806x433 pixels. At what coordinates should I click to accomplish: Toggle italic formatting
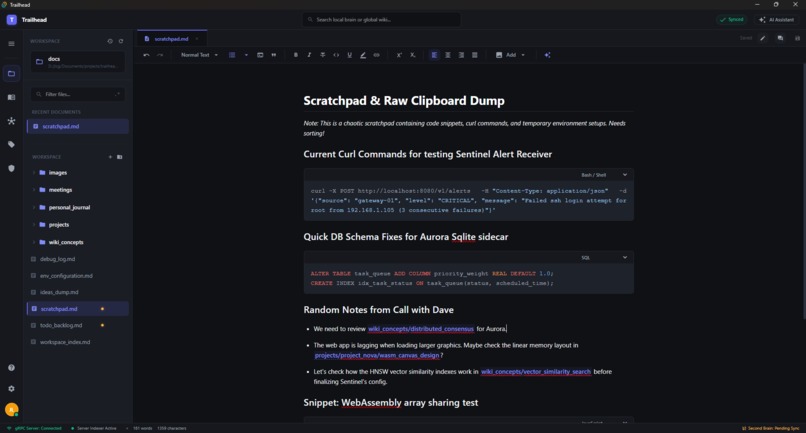[x=309, y=55]
